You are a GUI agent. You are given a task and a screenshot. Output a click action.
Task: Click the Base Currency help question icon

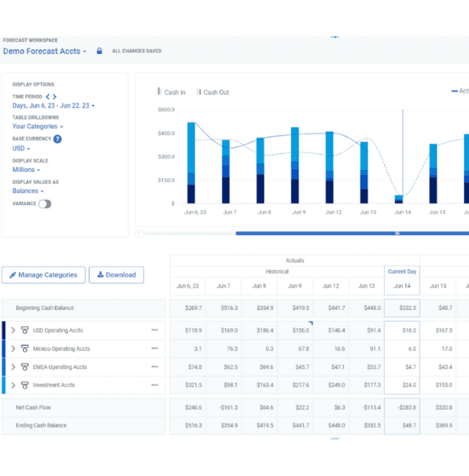pos(57,139)
